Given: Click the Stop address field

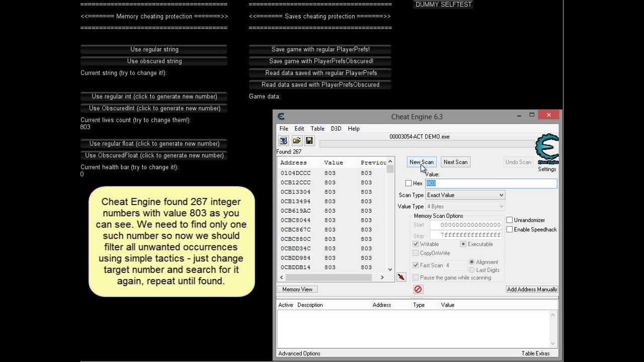Looking at the screenshot, I should (x=466, y=235).
